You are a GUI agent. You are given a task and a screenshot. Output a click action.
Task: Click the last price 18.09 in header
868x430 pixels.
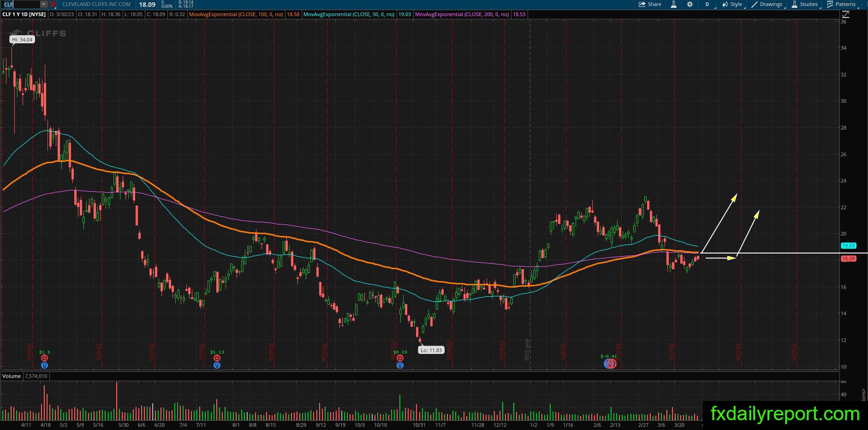click(147, 5)
